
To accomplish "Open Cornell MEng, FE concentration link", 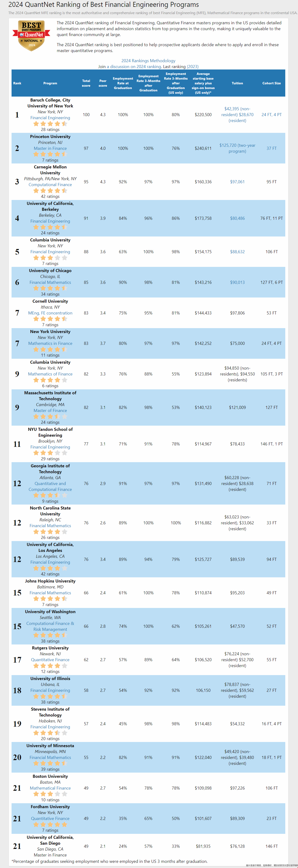I will click(x=50, y=313).
